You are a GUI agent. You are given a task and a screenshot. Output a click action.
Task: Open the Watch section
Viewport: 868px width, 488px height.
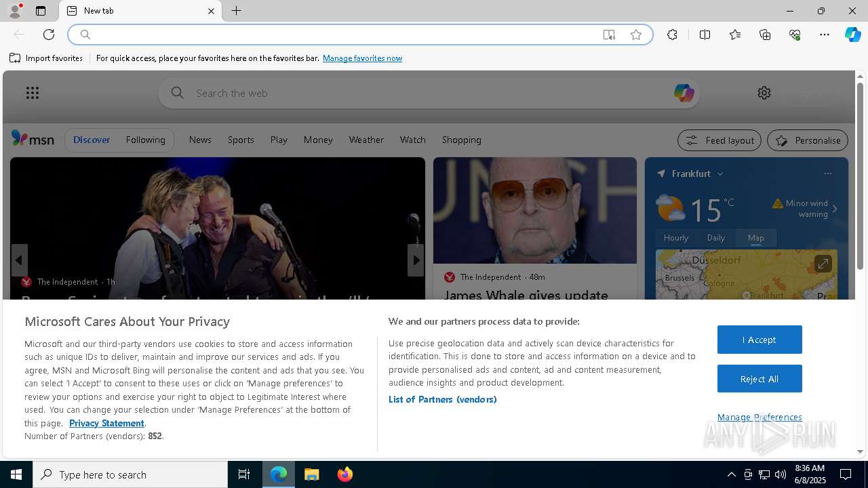[412, 140]
